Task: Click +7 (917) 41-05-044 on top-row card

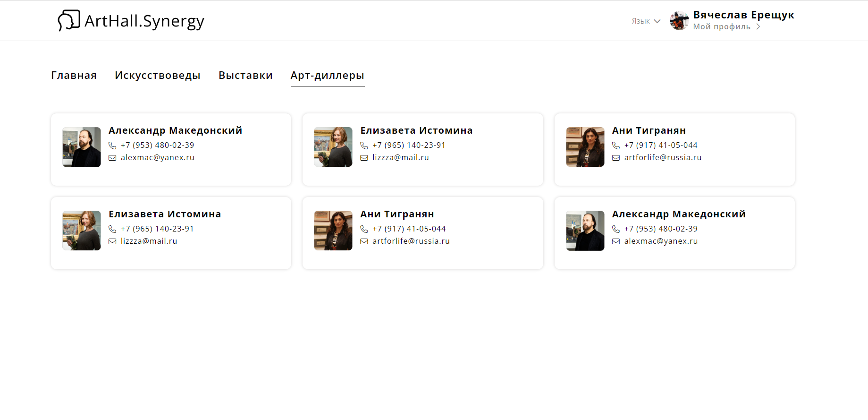Action: pos(661,145)
